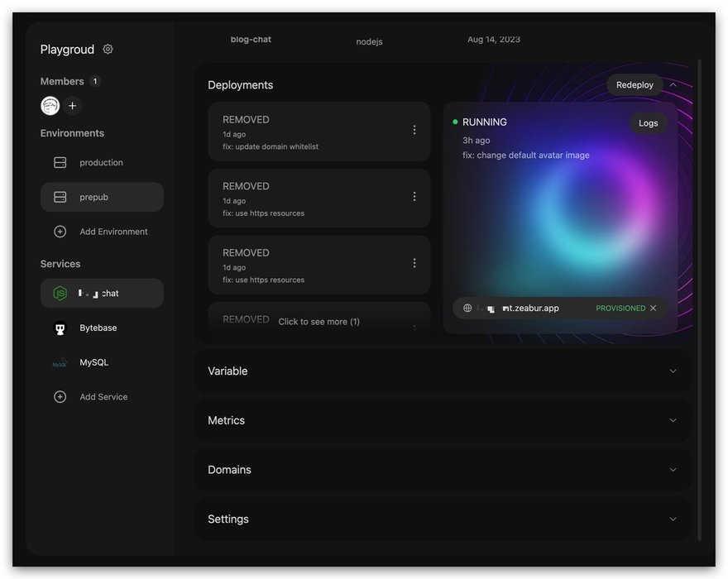Click the Bytebase service icon
The height and width of the screenshot is (579, 728).
click(60, 328)
